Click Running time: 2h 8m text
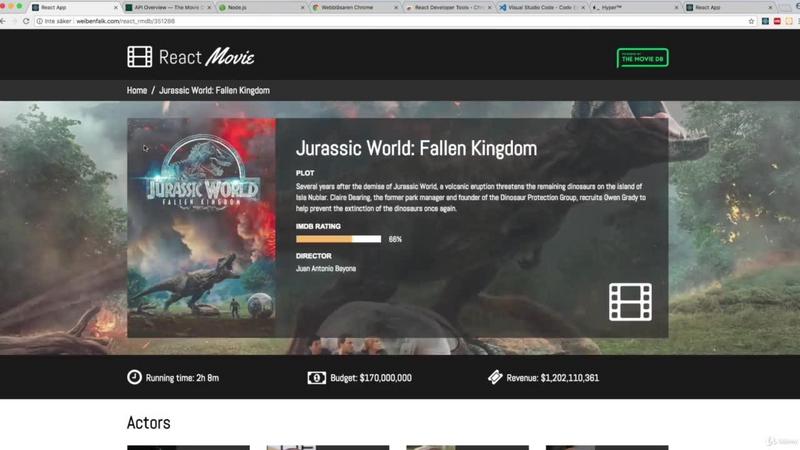800x450 pixels. 182,378
